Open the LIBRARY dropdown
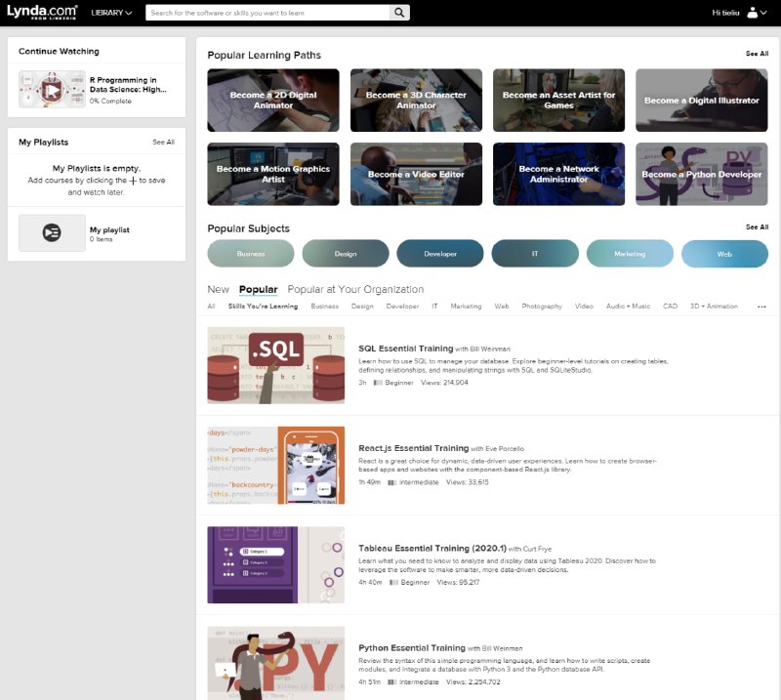 click(111, 13)
